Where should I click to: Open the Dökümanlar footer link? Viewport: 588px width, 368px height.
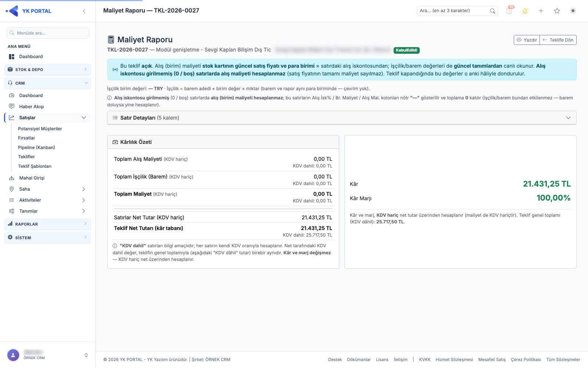359,360
